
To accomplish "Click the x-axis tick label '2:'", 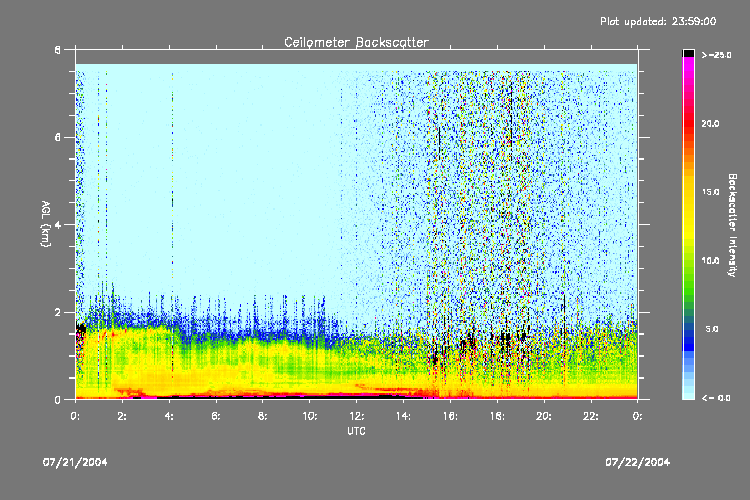I will pos(122,416).
